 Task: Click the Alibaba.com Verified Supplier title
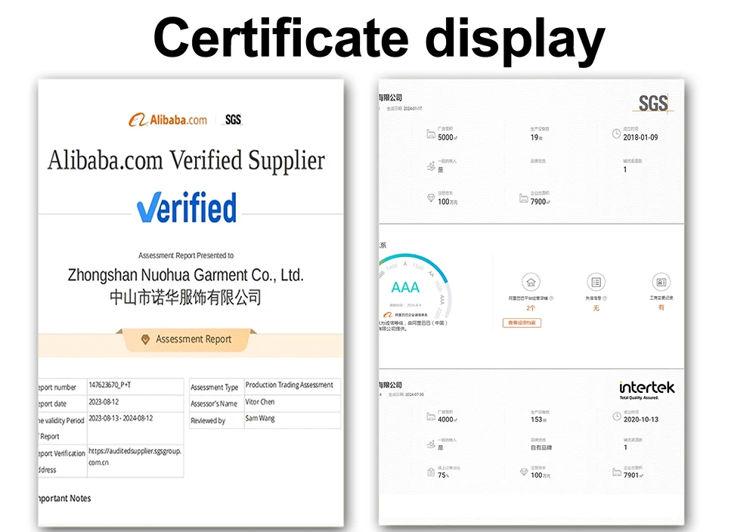click(x=186, y=160)
